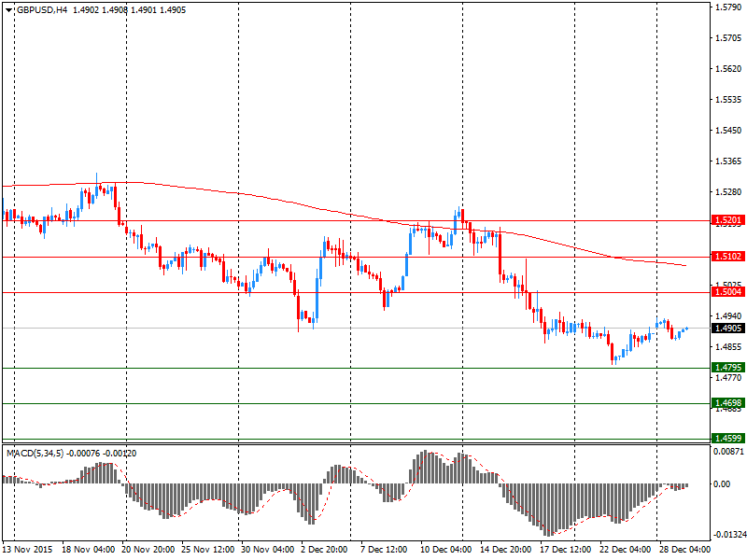Click the 30 Nov 04:00 time axis label
747x560 pixels.
pyautogui.click(x=267, y=550)
